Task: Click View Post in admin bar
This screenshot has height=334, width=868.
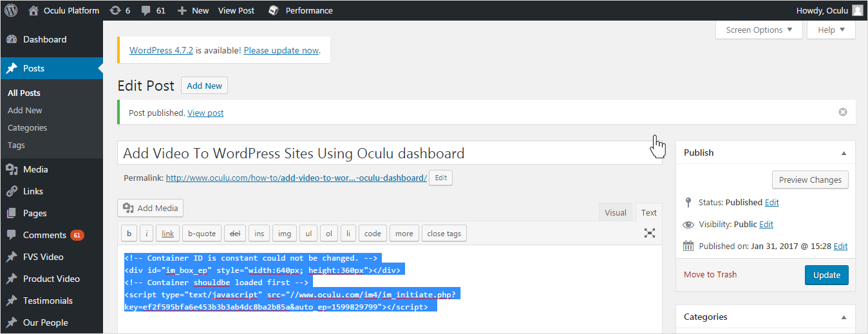Action: [236, 10]
